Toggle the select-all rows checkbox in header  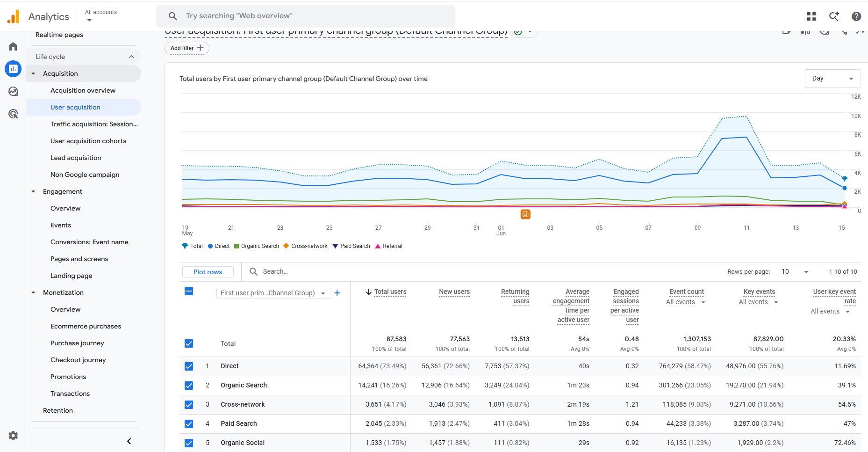click(189, 292)
